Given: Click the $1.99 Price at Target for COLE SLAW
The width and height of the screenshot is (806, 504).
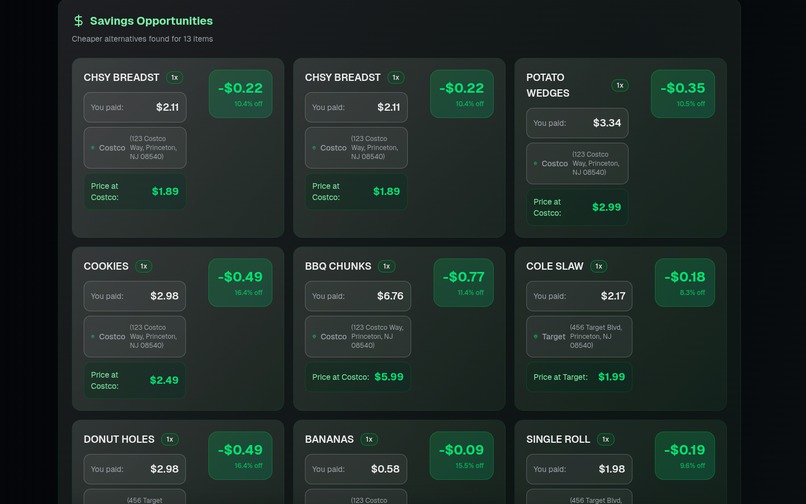Looking at the screenshot, I should pos(579,377).
